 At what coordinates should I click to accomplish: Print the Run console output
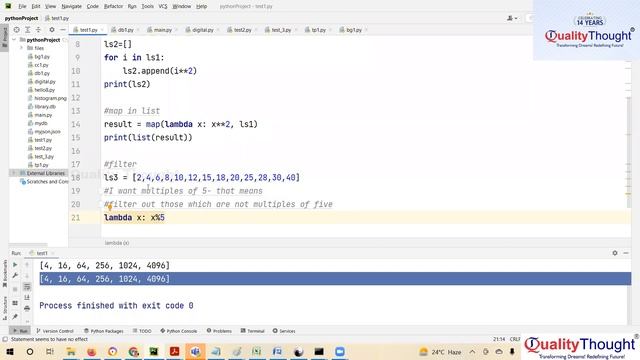(x=27, y=309)
